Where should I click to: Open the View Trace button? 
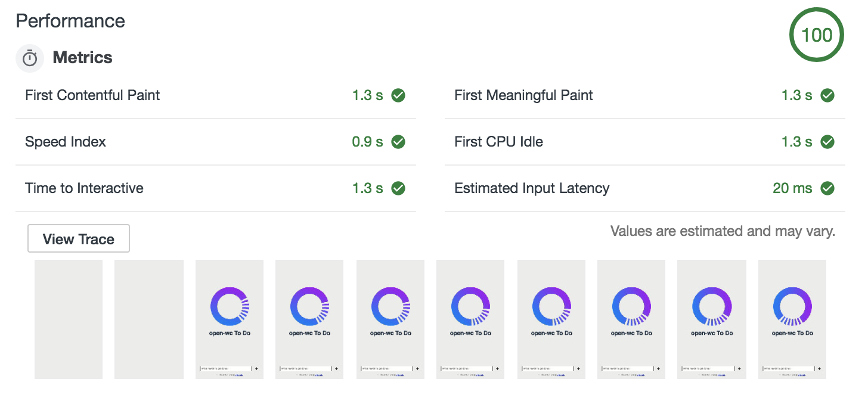[79, 239]
